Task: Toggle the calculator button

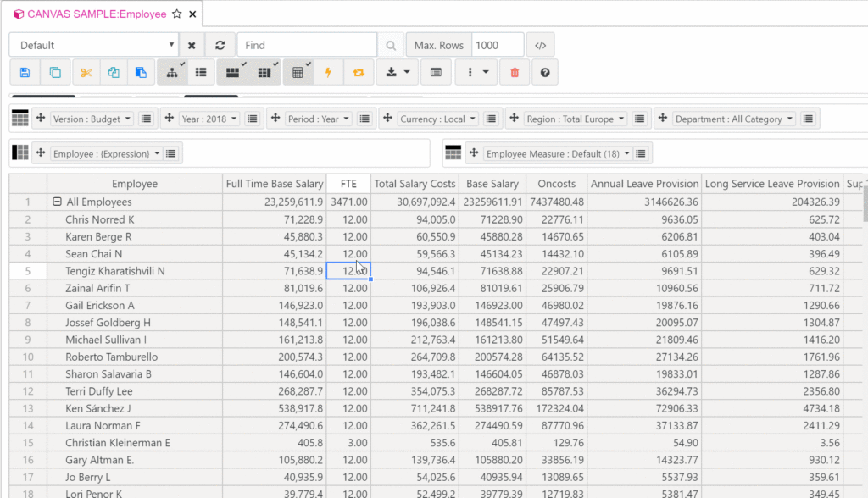Action: (x=298, y=73)
